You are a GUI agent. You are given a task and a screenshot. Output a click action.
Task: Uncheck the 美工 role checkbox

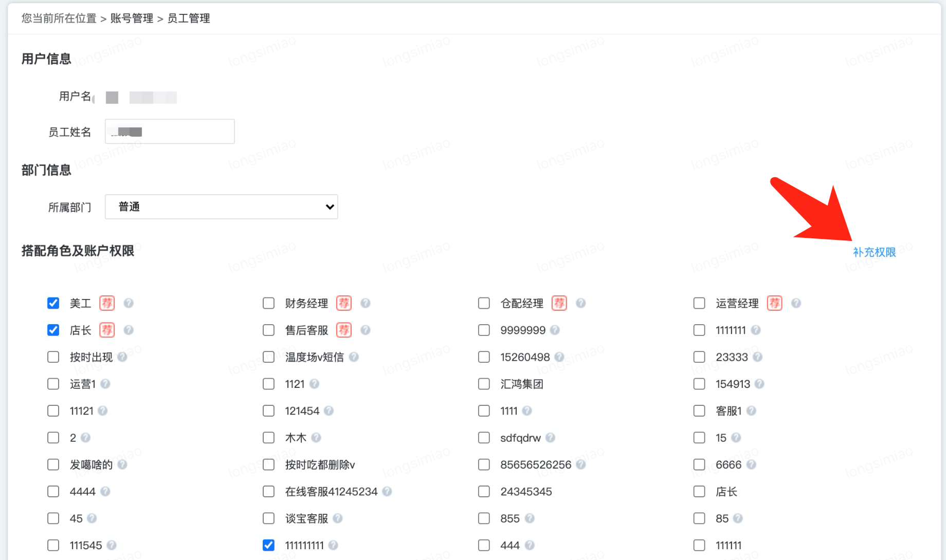53,303
